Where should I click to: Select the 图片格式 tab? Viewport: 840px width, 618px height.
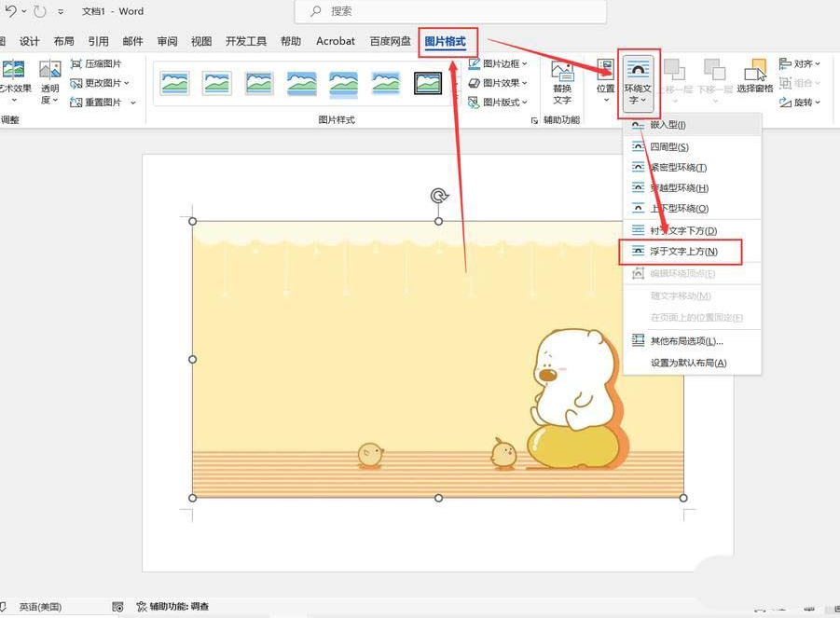coord(446,41)
